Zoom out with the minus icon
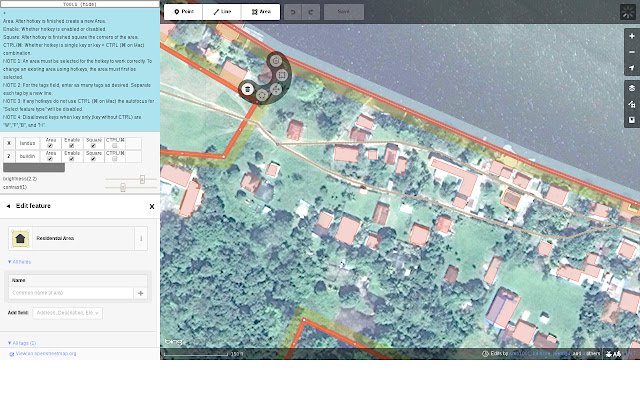The image size is (640, 400). click(631, 51)
